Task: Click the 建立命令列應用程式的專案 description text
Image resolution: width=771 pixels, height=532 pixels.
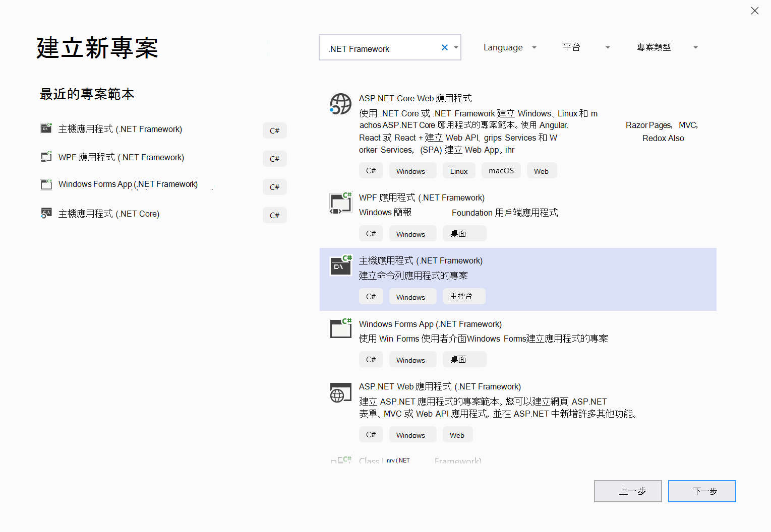Action: coord(413,276)
